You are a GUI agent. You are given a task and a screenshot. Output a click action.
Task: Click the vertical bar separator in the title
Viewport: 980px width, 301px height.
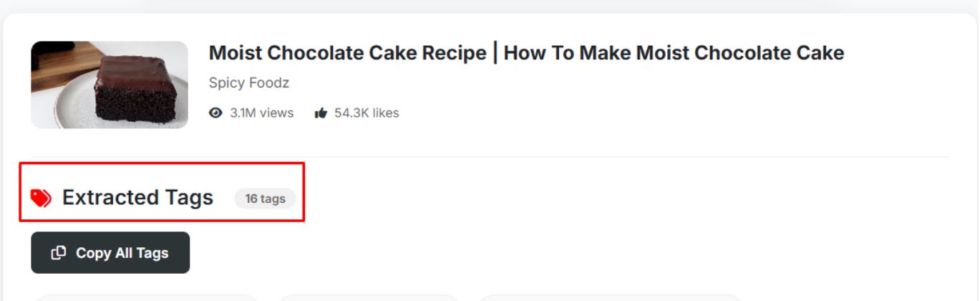click(x=495, y=53)
